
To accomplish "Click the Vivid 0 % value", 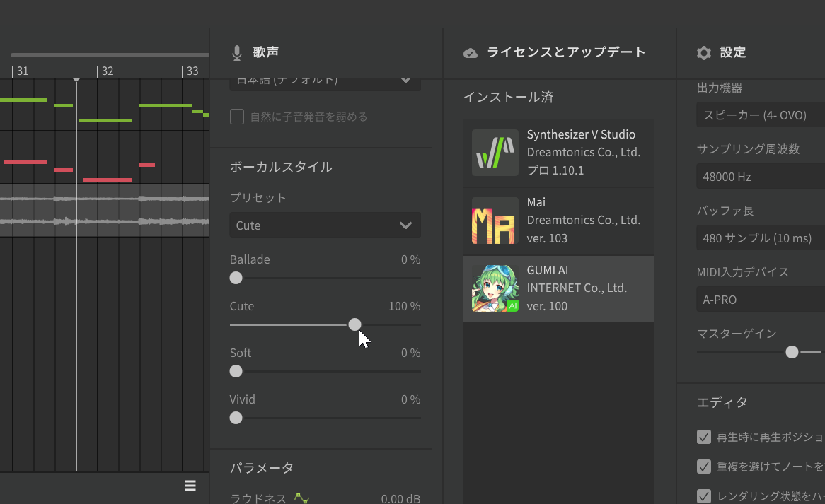I will point(410,400).
